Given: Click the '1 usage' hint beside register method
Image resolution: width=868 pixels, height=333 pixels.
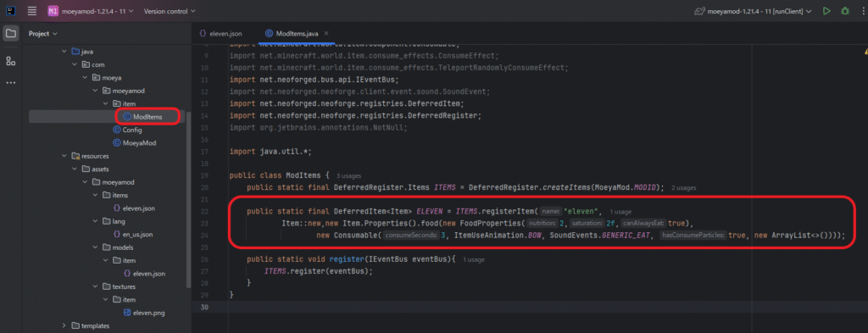Looking at the screenshot, I should click(474, 259).
